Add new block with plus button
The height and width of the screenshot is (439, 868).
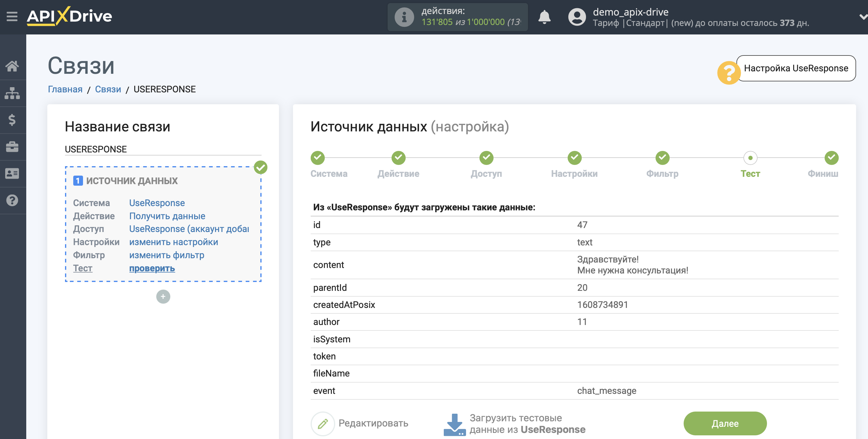163,297
